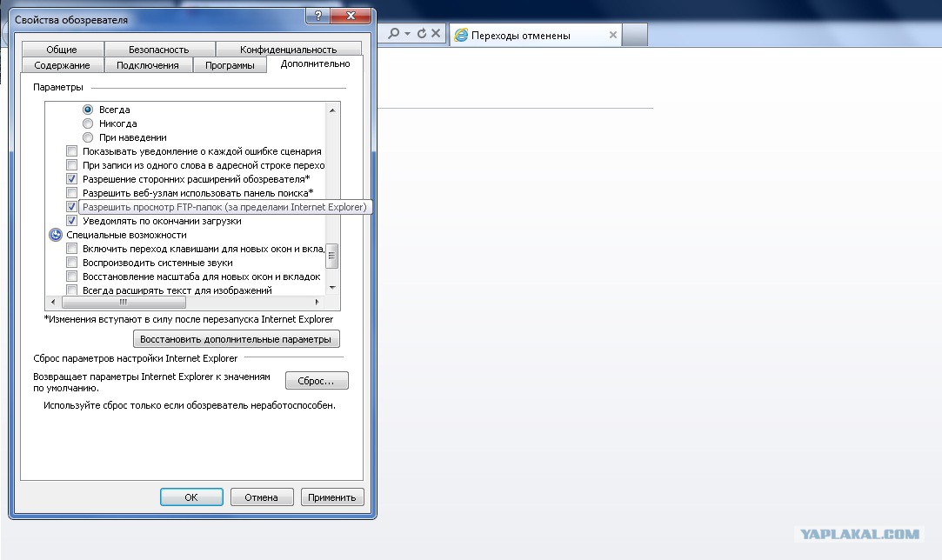
Task: Click the settings list scroll up arrow
Action: (x=332, y=110)
